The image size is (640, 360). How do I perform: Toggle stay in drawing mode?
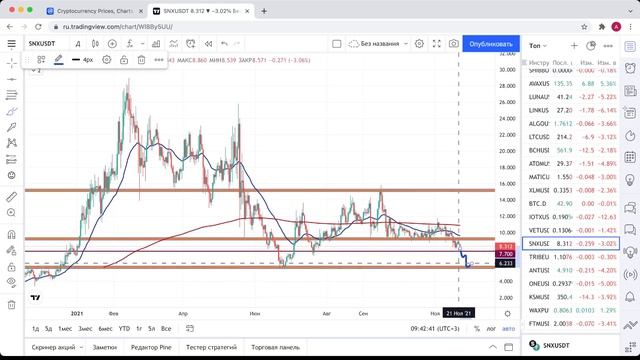pos(11,251)
